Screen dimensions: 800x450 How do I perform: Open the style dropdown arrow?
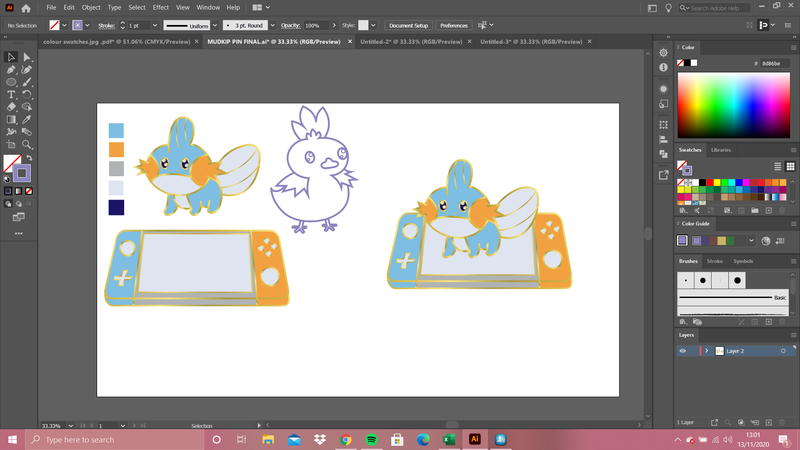click(x=373, y=26)
